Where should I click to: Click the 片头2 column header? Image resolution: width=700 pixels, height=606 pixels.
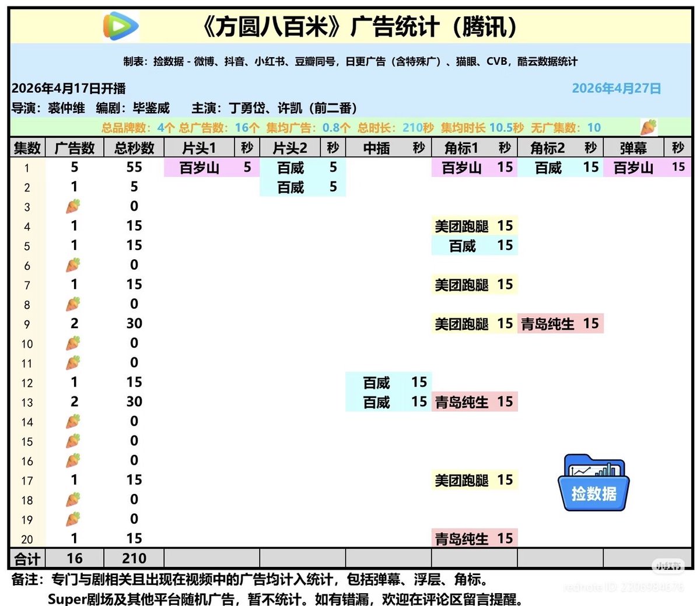point(290,148)
